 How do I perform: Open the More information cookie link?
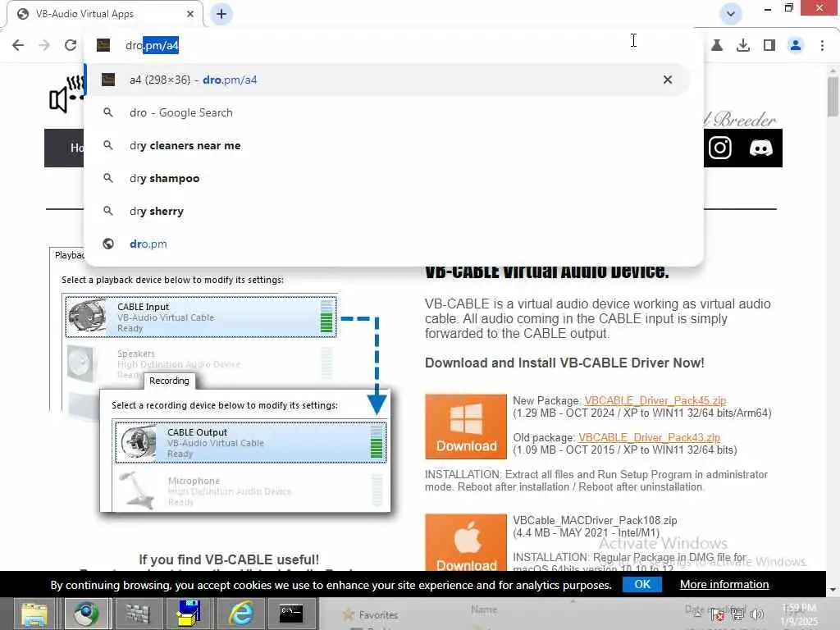click(x=724, y=584)
